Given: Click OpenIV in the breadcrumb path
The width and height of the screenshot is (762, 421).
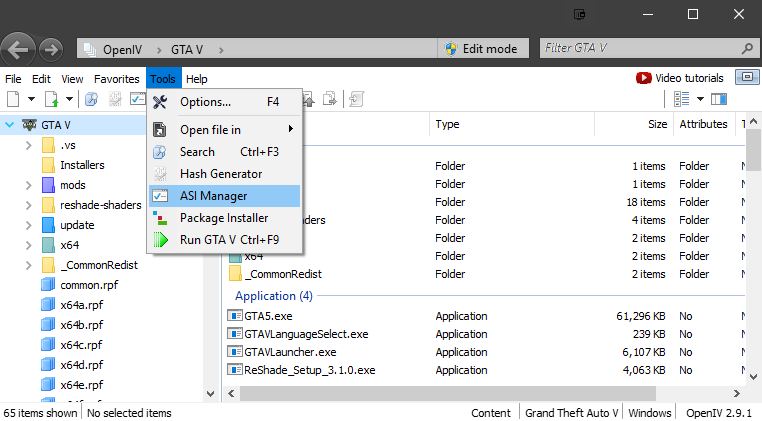Looking at the screenshot, I should point(121,50).
